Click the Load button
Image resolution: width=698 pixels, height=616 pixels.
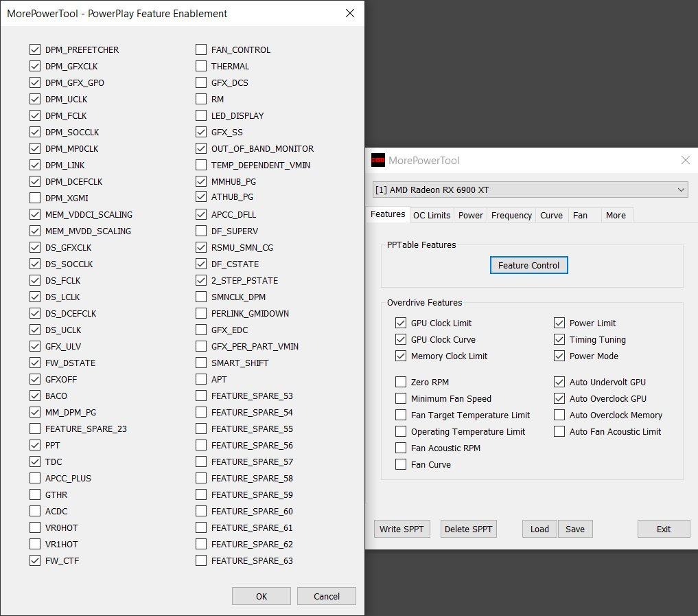539,529
